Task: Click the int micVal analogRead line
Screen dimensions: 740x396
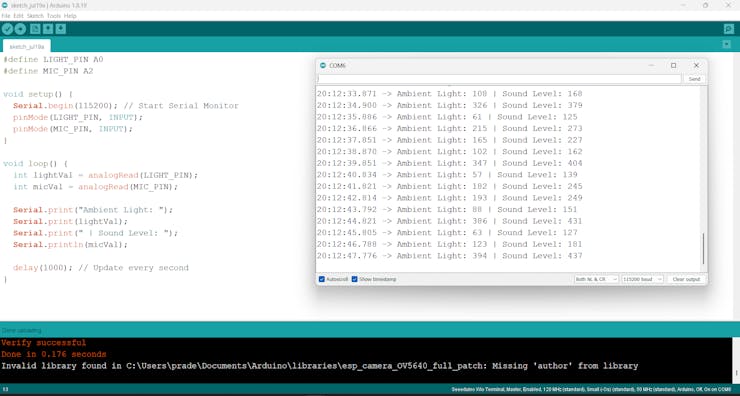Action: (x=96, y=187)
